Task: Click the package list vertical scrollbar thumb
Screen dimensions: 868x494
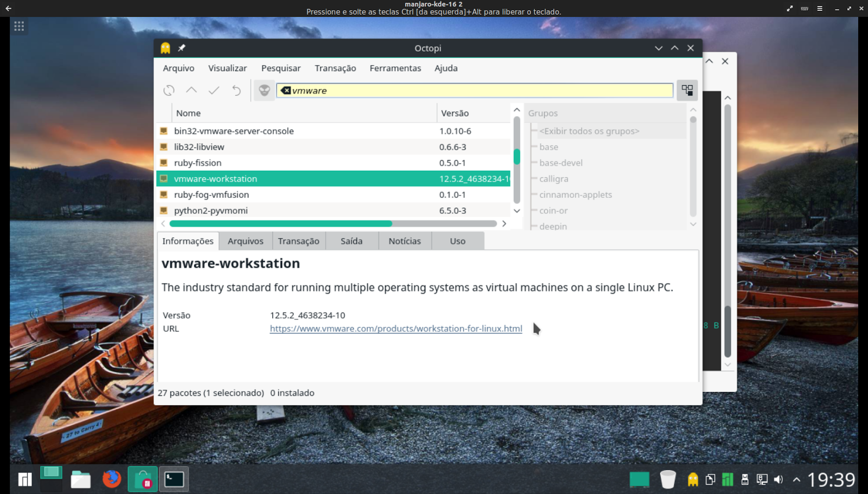Action: pyautogui.click(x=517, y=157)
